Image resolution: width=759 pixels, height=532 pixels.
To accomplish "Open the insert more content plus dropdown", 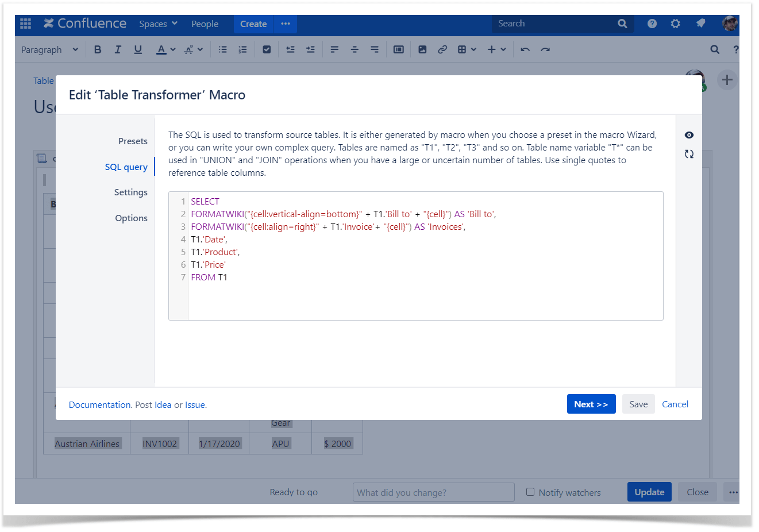I will (x=496, y=49).
